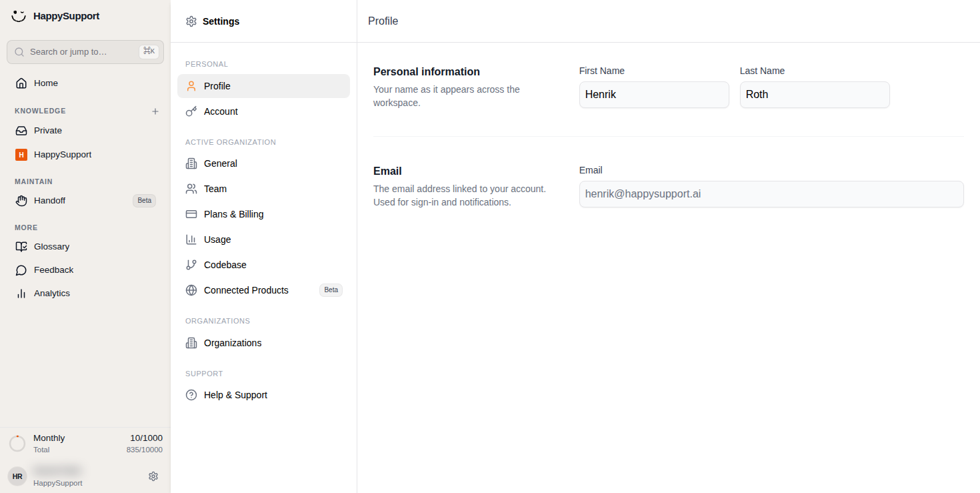Click the General building icon
980x493 pixels.
191,163
